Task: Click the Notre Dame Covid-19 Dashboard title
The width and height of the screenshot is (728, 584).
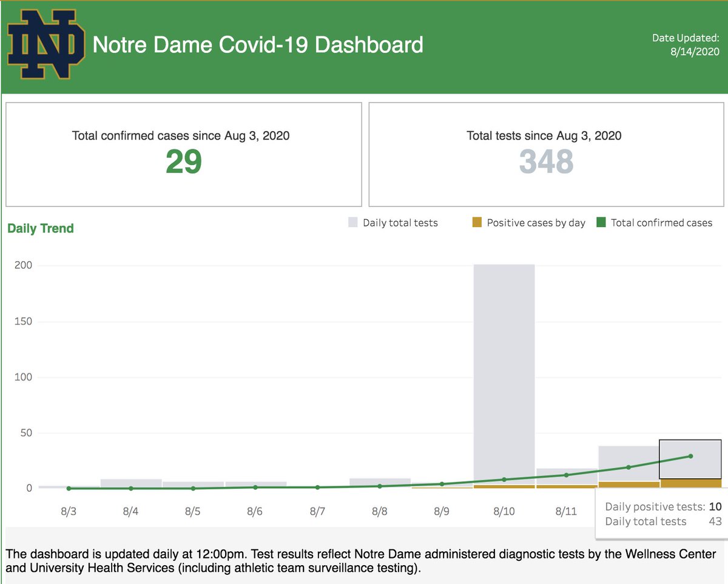Action: click(x=257, y=45)
